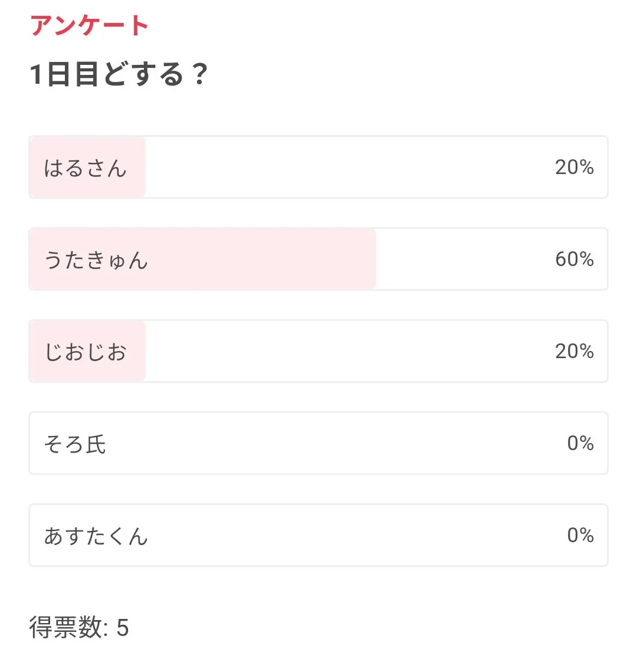Select the はるさん poll option

[318, 168]
